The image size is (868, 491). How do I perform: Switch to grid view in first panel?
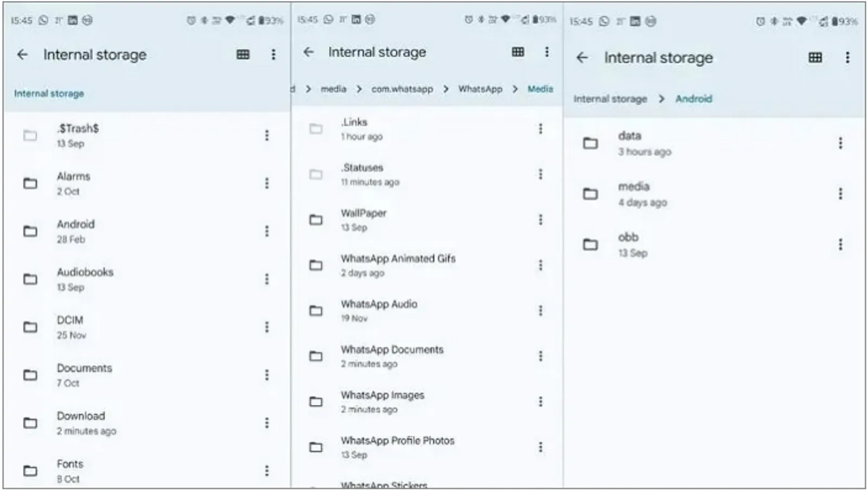click(x=242, y=54)
